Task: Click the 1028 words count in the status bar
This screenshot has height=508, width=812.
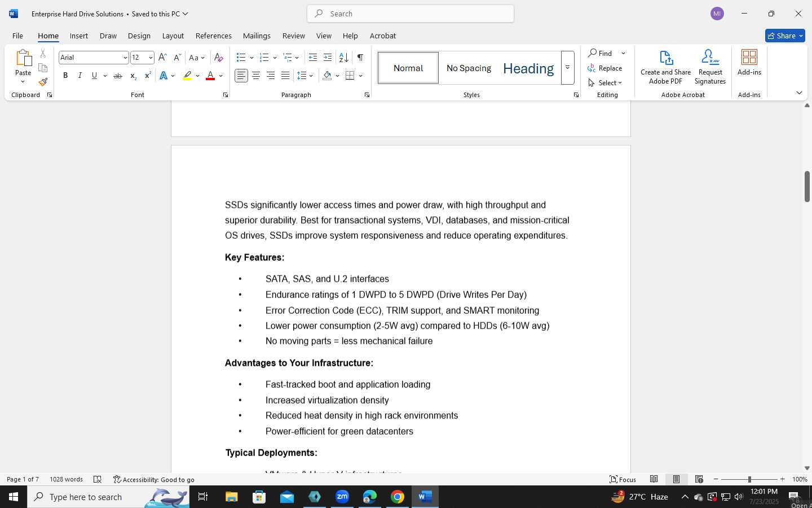Action: pyautogui.click(x=66, y=479)
